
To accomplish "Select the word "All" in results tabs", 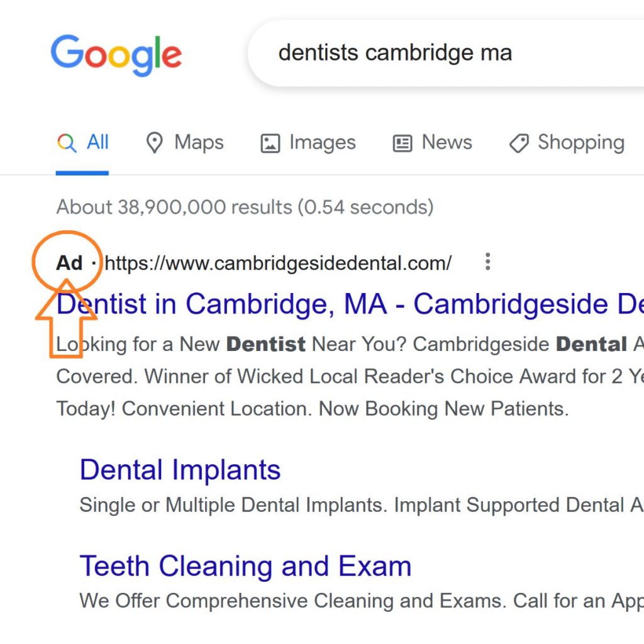I will [97, 143].
